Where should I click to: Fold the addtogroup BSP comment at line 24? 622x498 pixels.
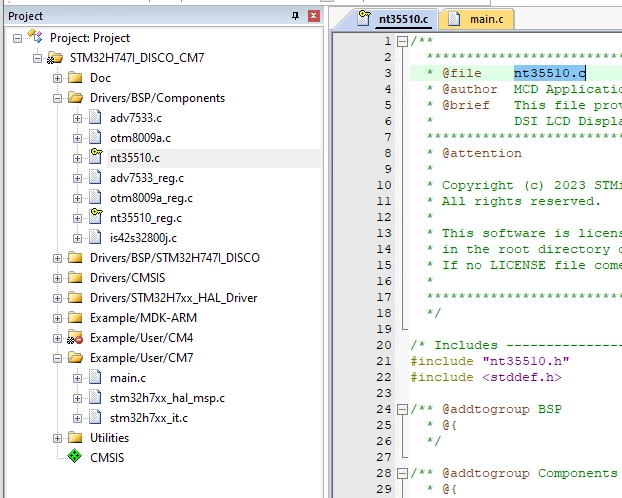403,409
